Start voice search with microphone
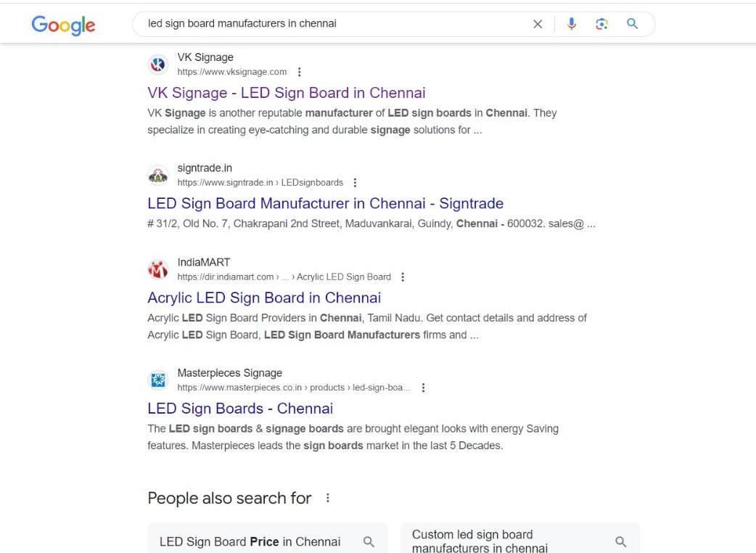The image size is (756, 553). tap(572, 24)
